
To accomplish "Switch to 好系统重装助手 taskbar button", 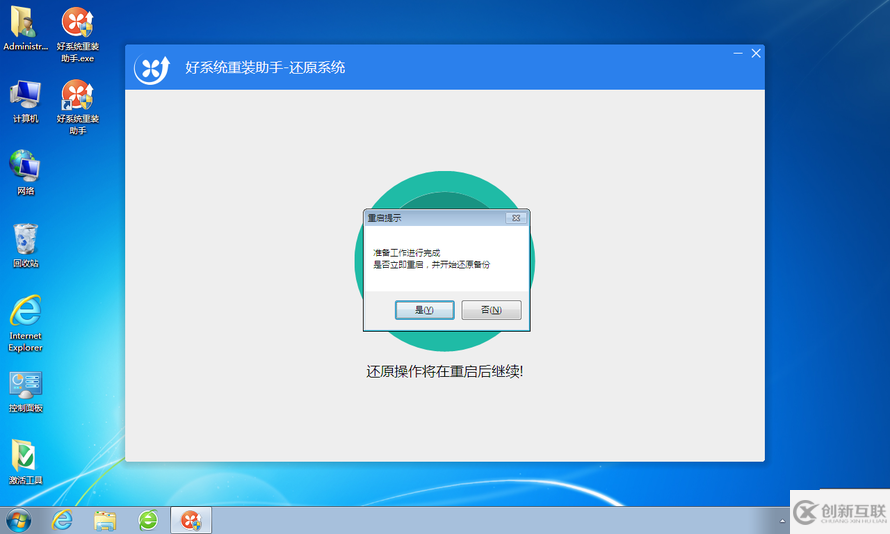I will point(191,520).
